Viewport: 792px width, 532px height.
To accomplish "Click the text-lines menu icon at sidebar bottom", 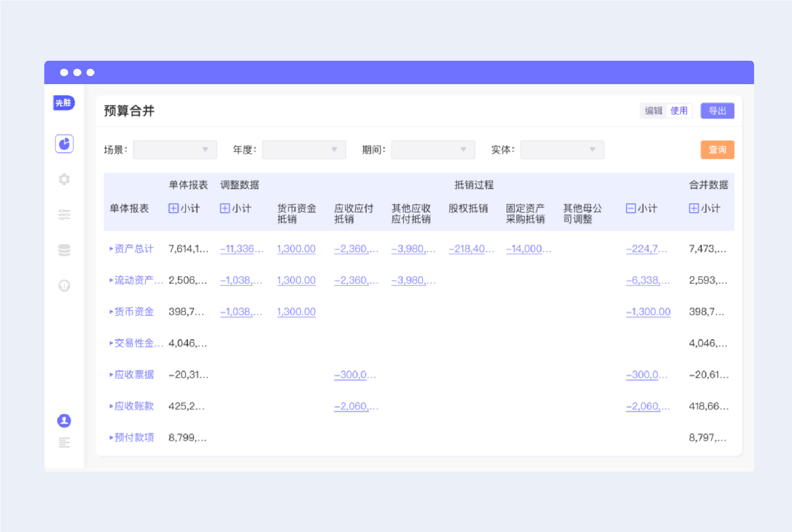I will coord(64,443).
